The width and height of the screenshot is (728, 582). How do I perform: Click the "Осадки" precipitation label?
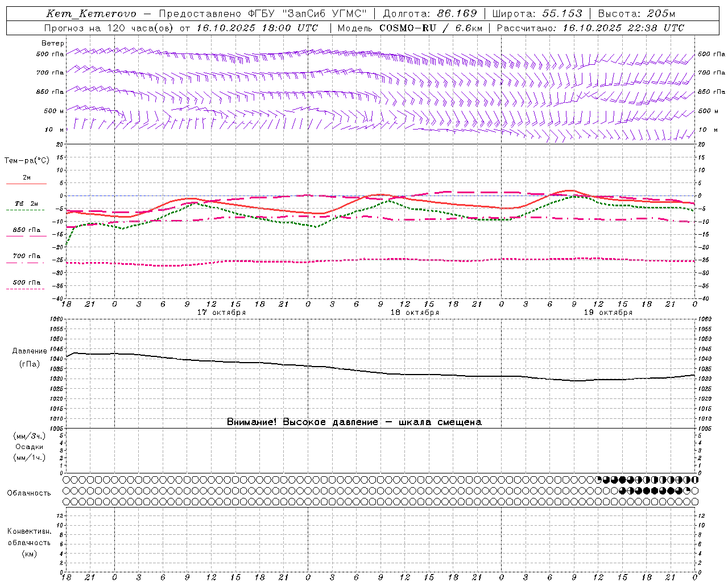30,447
